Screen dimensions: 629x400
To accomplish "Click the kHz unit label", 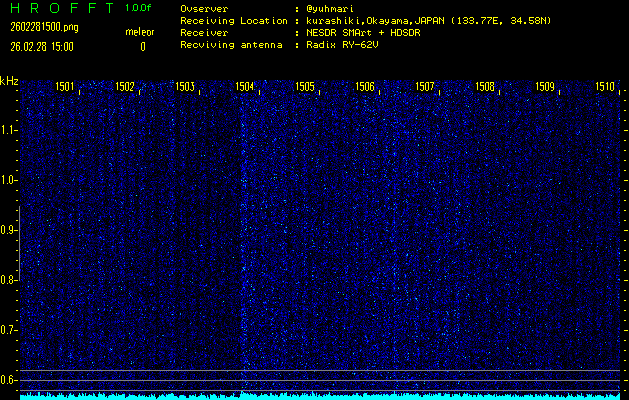I will [x=10, y=80].
